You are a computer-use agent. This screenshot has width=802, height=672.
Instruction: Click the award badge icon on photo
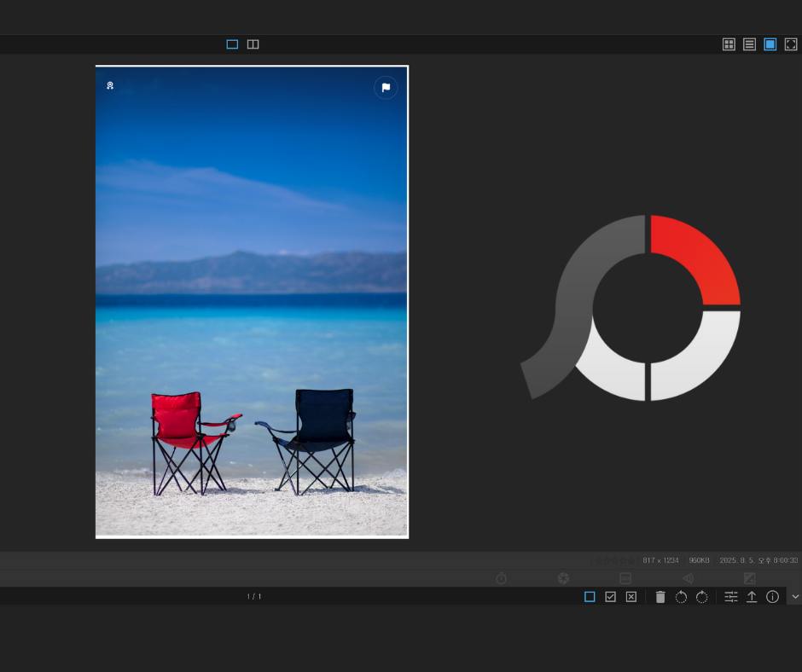110,85
